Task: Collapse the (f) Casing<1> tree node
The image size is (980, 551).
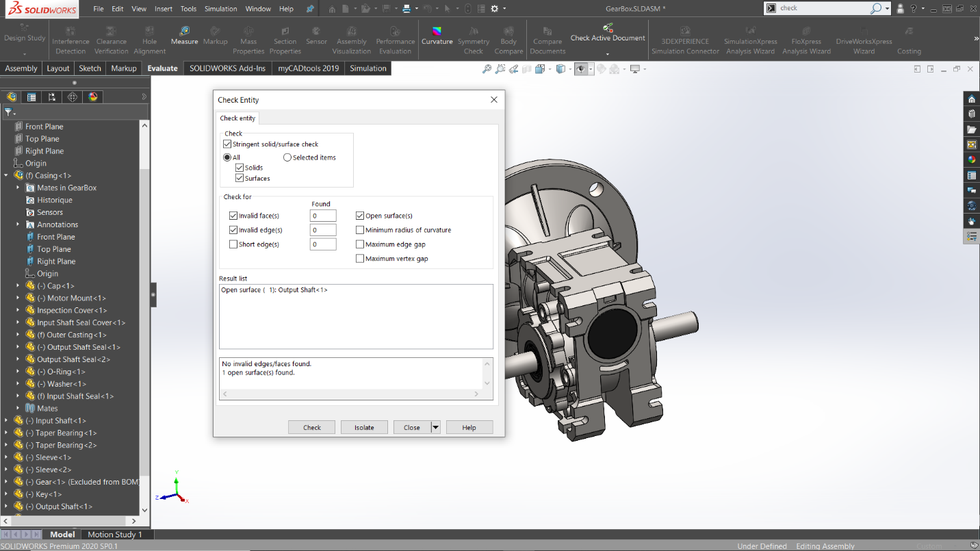Action: click(6, 176)
